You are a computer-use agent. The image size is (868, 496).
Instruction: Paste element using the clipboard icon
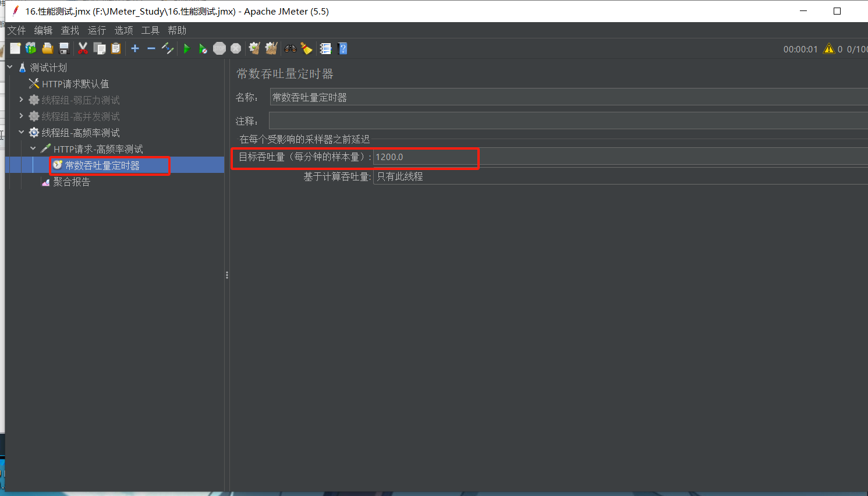pos(116,48)
